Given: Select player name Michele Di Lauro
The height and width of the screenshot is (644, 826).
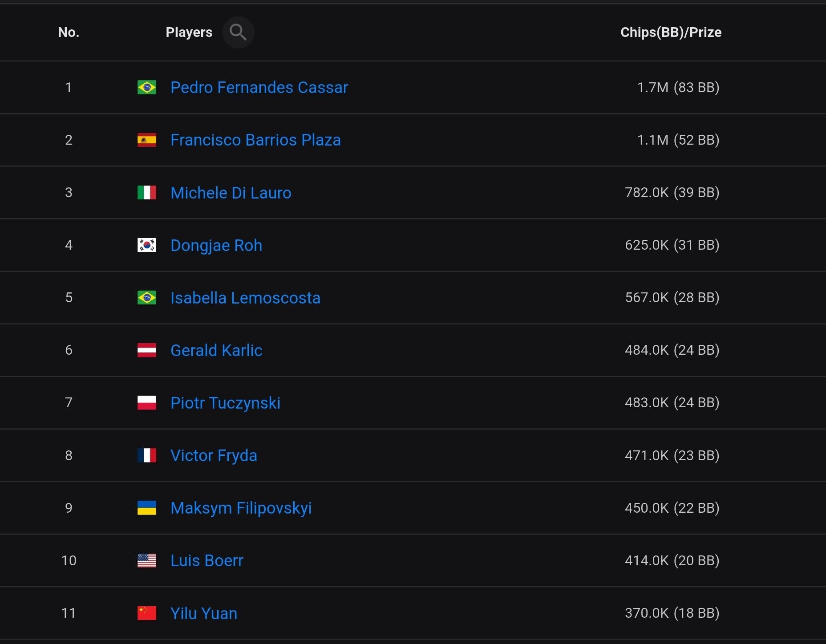Looking at the screenshot, I should click(231, 193).
